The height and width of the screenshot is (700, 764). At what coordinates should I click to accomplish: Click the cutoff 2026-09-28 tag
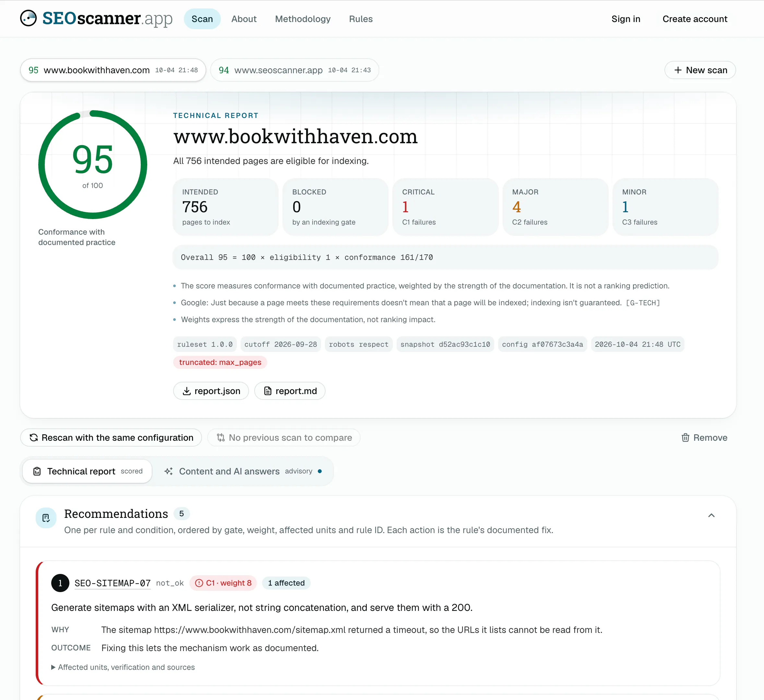(281, 344)
